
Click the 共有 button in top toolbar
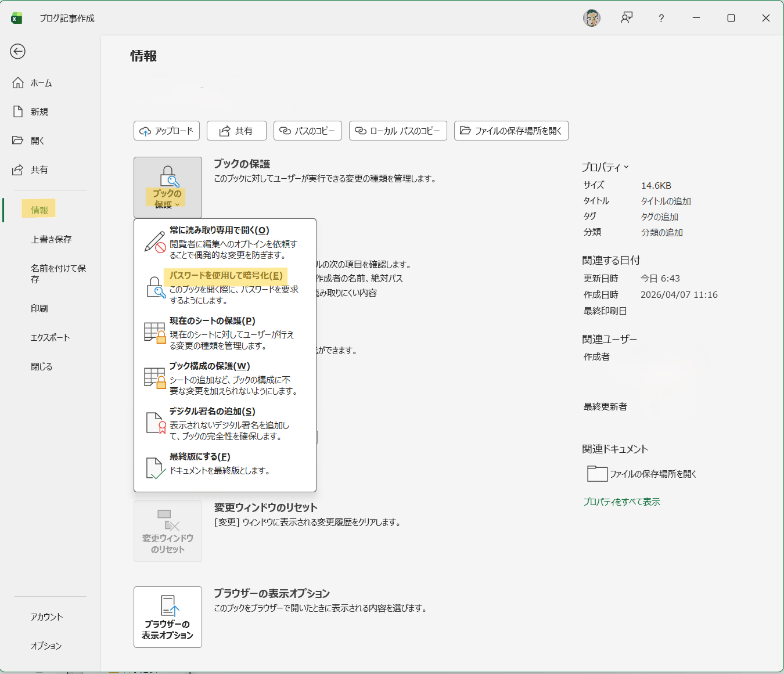coord(236,131)
